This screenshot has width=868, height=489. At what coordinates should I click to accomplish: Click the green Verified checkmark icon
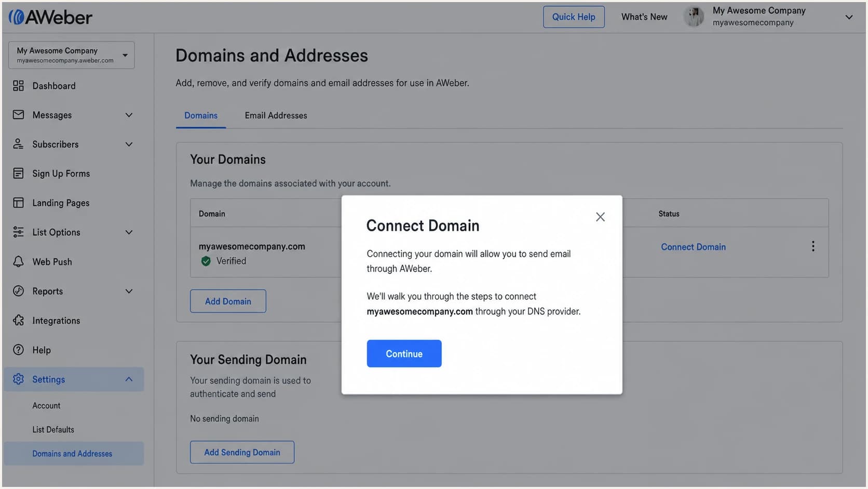point(206,261)
